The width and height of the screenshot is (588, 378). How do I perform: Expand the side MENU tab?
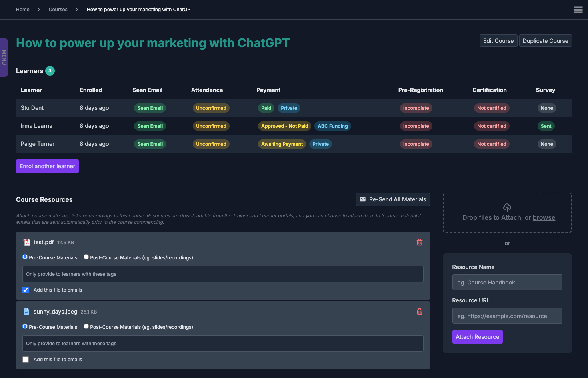point(4,58)
